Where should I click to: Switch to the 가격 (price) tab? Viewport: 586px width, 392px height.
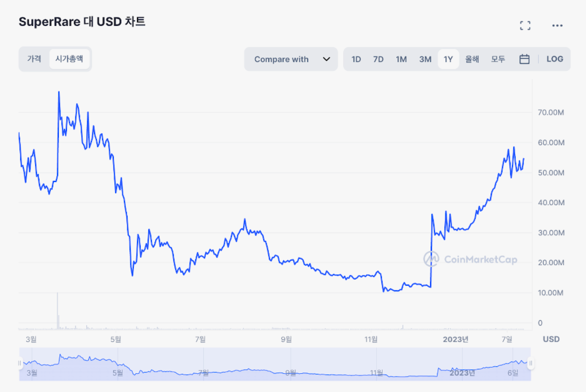click(34, 59)
